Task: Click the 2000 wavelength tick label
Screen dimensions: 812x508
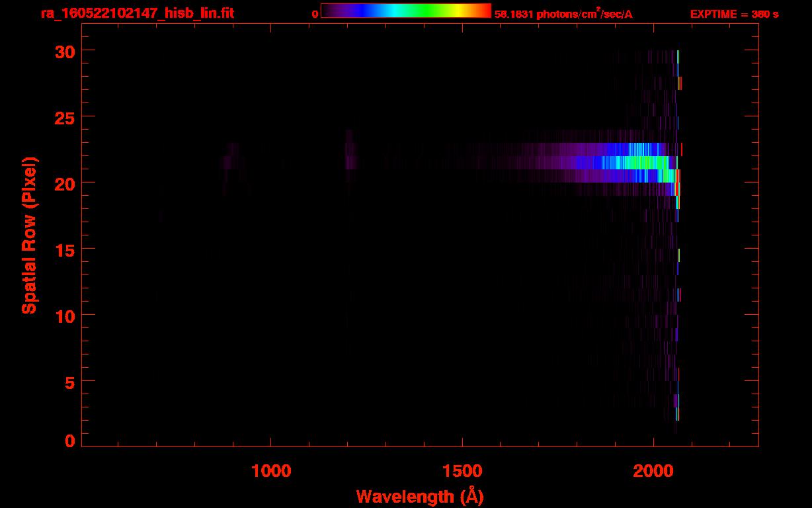Action: [x=653, y=470]
